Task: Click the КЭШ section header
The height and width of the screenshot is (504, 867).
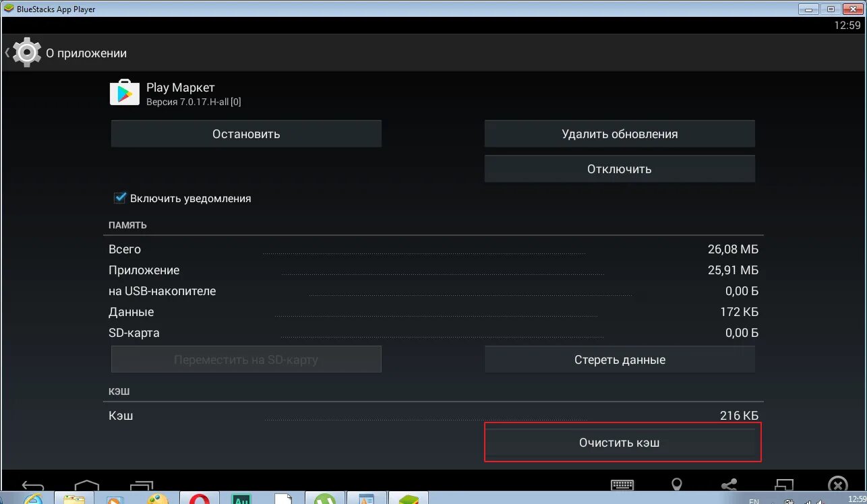Action: (119, 391)
